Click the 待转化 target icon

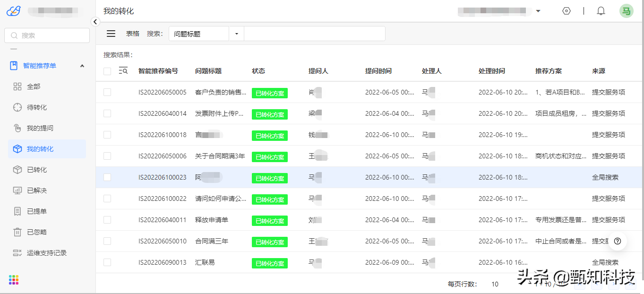point(17,107)
